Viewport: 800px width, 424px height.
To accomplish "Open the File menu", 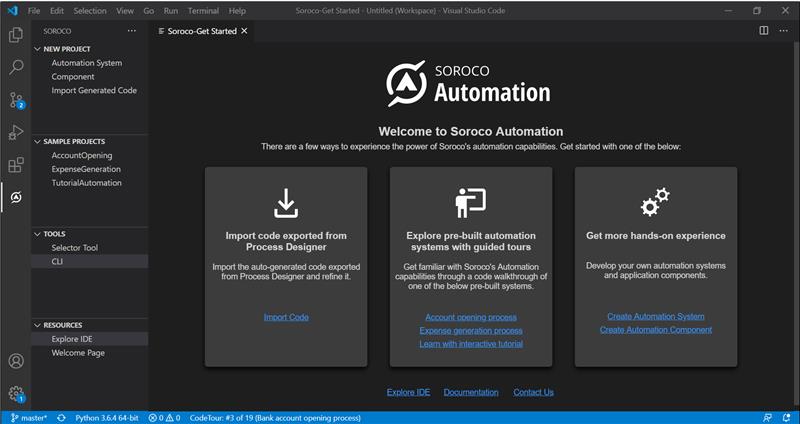I will pyautogui.click(x=34, y=10).
